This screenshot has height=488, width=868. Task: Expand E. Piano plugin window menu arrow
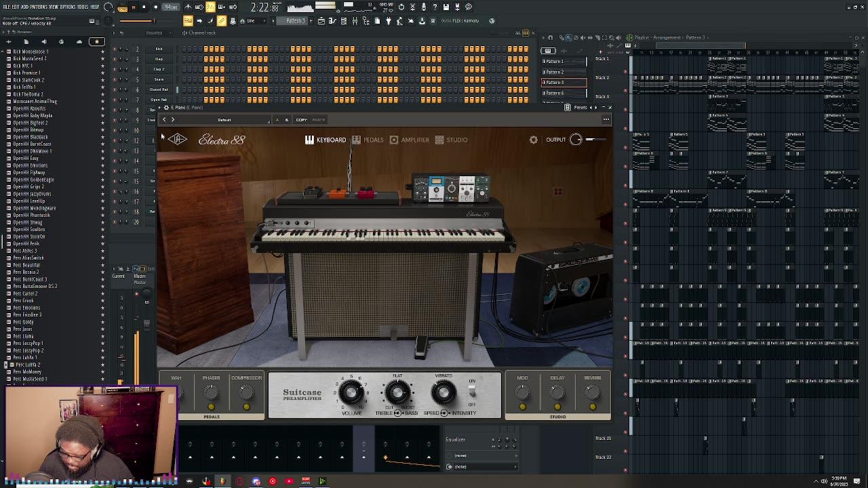(x=160, y=108)
